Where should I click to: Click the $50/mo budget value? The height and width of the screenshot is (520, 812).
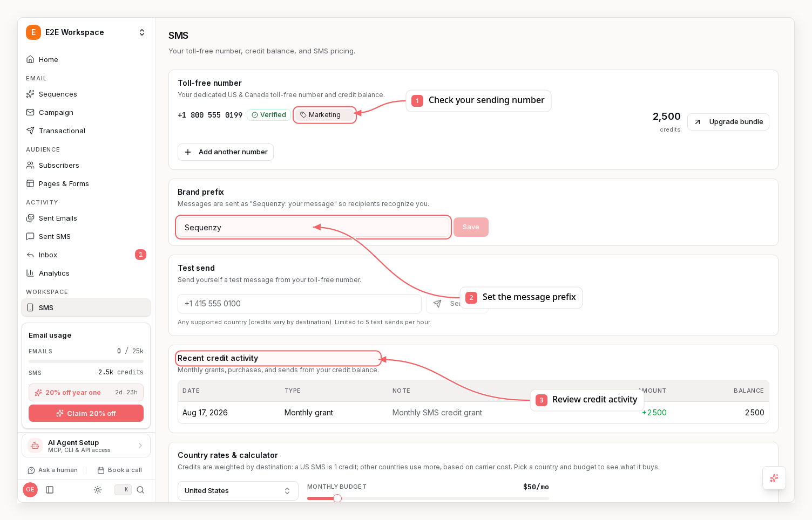536,487
